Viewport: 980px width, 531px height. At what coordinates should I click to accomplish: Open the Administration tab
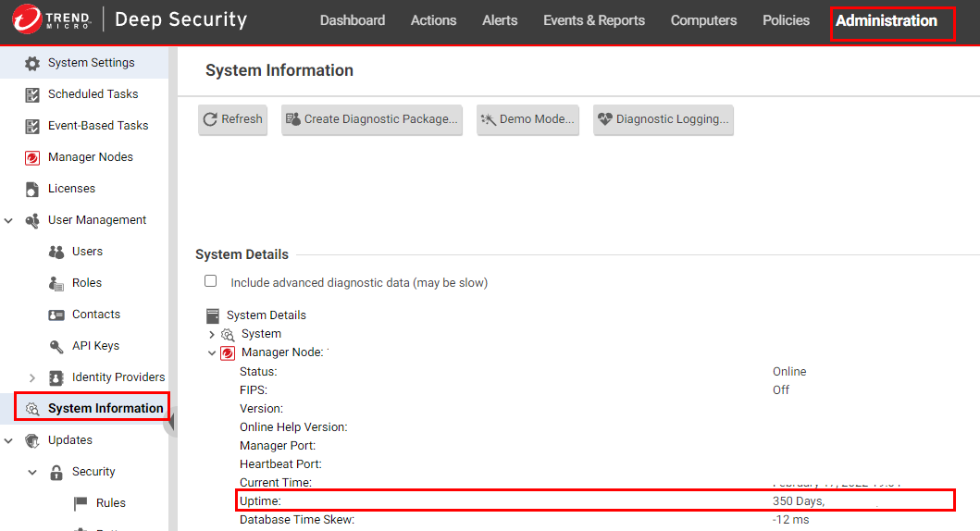pos(887,21)
